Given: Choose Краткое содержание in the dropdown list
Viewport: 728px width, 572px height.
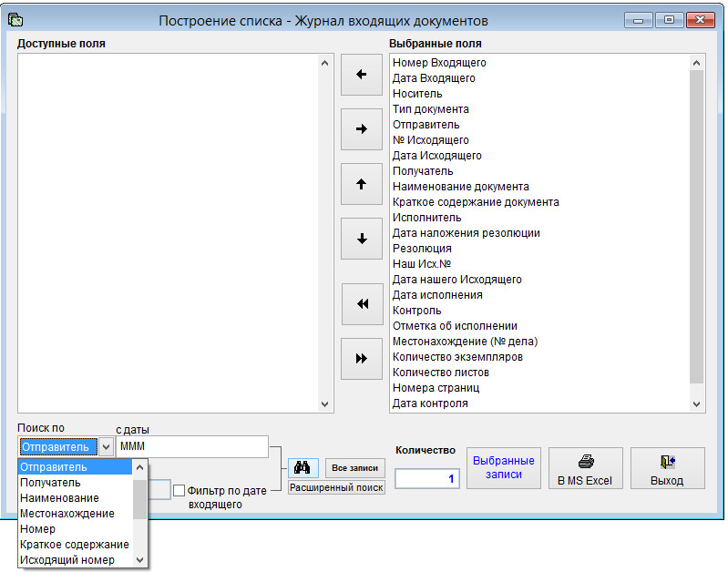Looking at the screenshot, I should pyautogui.click(x=76, y=545).
